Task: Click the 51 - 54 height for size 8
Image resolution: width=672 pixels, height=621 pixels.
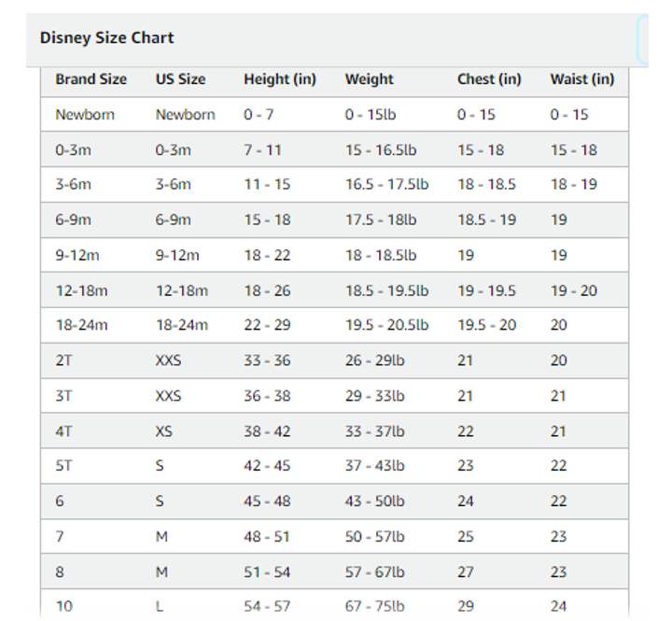Action: pos(267,572)
